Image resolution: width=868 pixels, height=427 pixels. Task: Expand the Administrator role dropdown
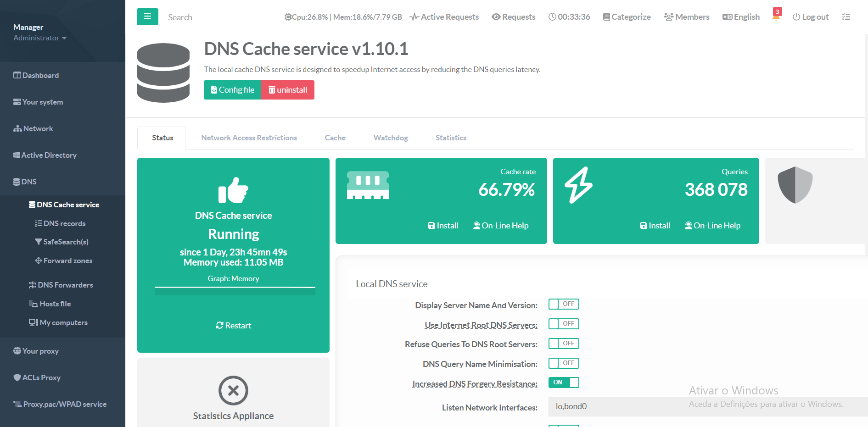(40, 38)
